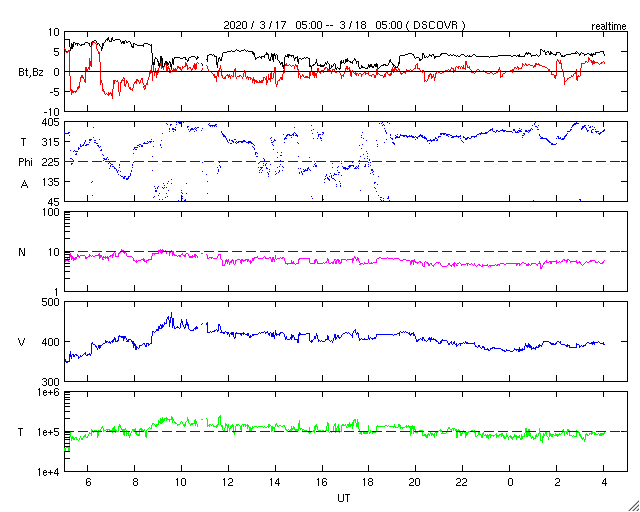This screenshot has height=512, width=640.
Task: Click the "18" hour label on the UT axis
Action: pyautogui.click(x=369, y=482)
